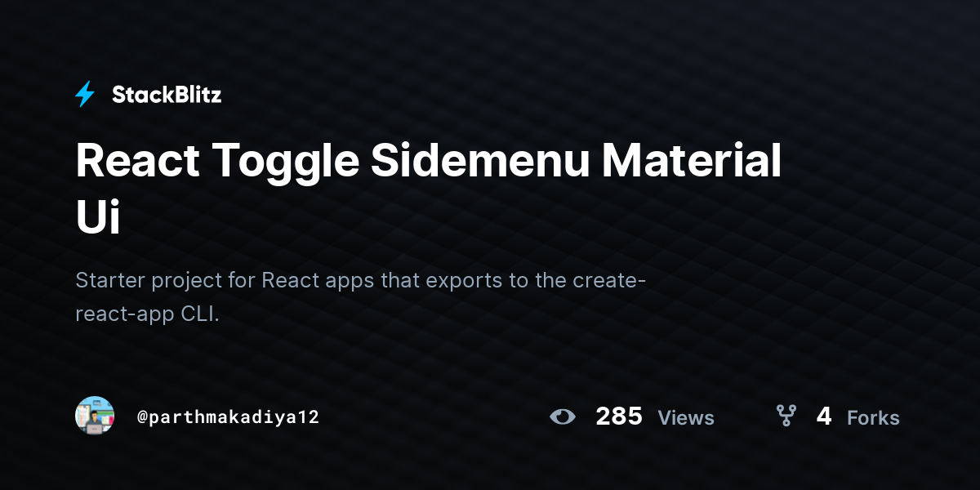Click the word Ui on the title's second line

click(x=98, y=217)
